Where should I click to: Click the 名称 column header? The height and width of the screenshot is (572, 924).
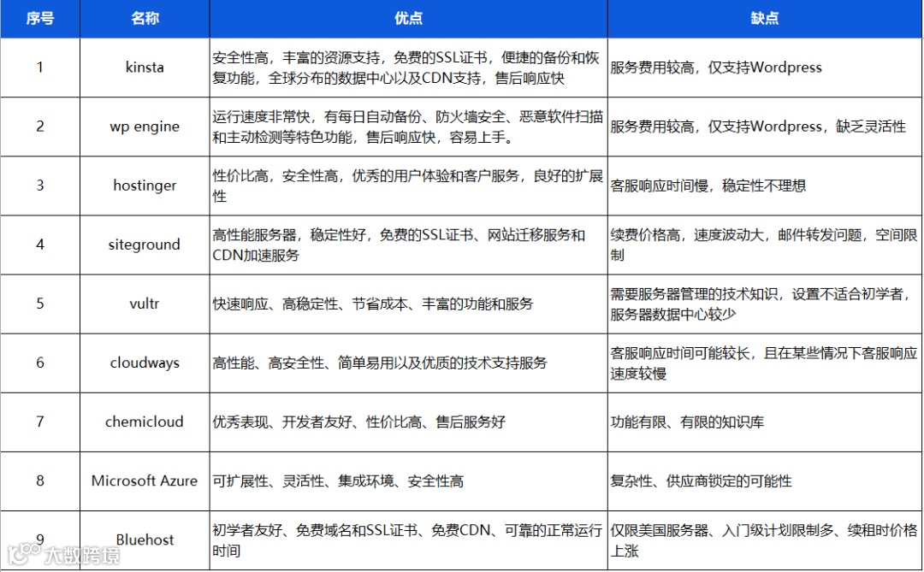[x=144, y=18]
